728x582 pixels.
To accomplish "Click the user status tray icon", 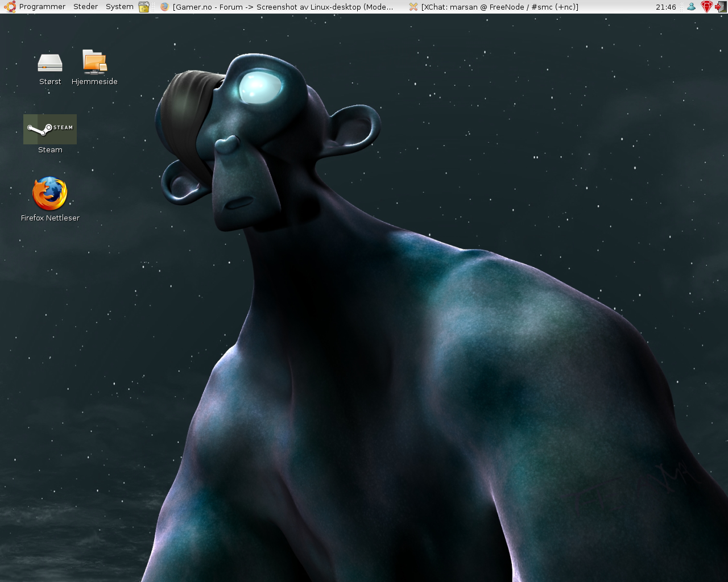I will [691, 7].
